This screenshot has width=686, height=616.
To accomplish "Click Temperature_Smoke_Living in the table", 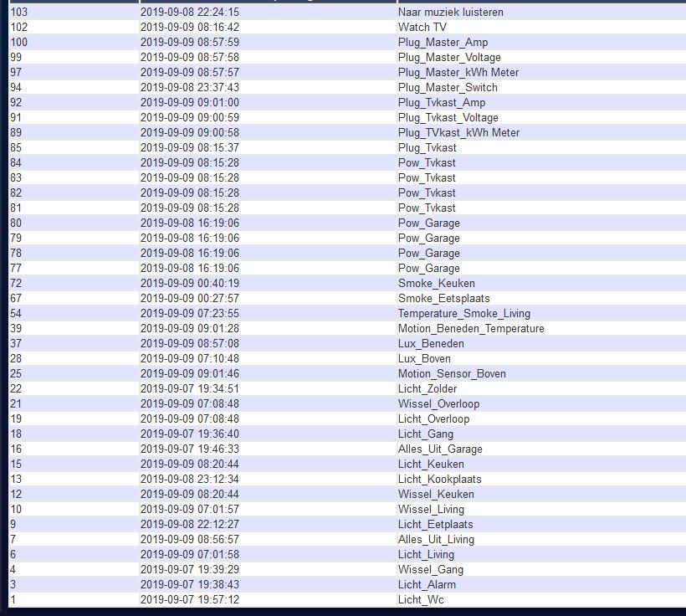I will 463,314.
